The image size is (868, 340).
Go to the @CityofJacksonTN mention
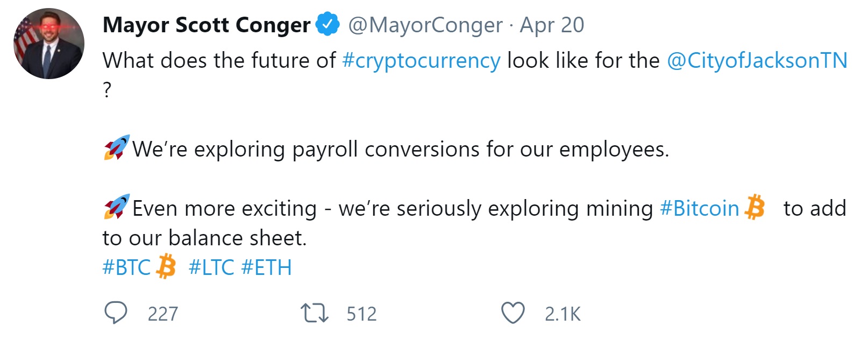tap(757, 61)
